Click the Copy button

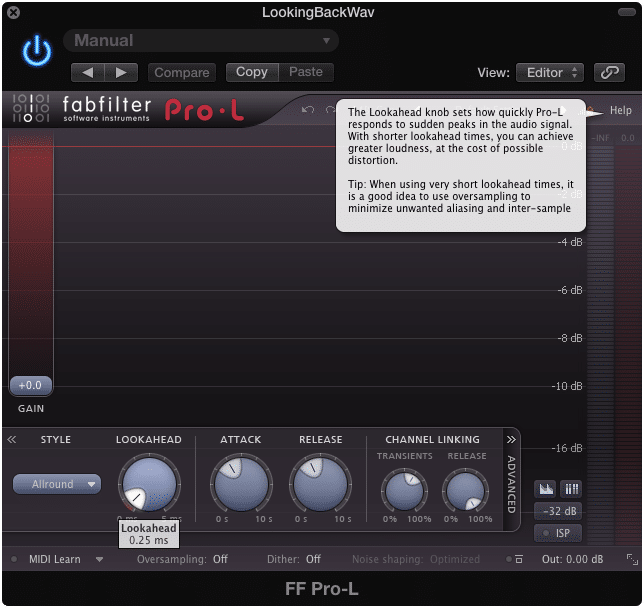click(252, 72)
